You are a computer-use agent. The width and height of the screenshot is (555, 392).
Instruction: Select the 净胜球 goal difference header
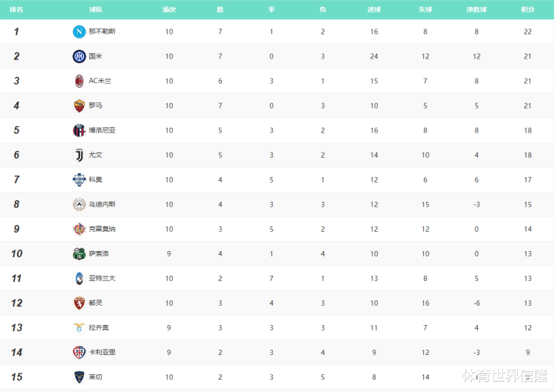click(x=476, y=10)
